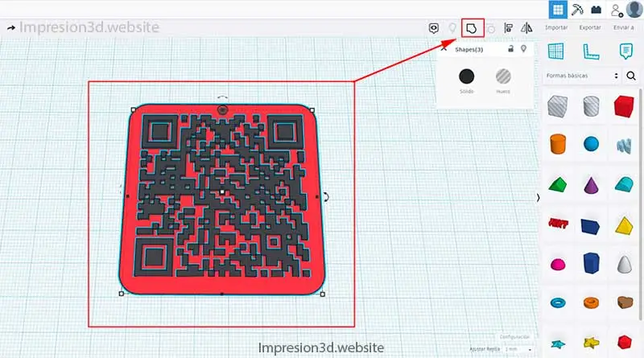Pick the red box shape
Screen dimensions: 644x358
pyautogui.click(x=624, y=106)
